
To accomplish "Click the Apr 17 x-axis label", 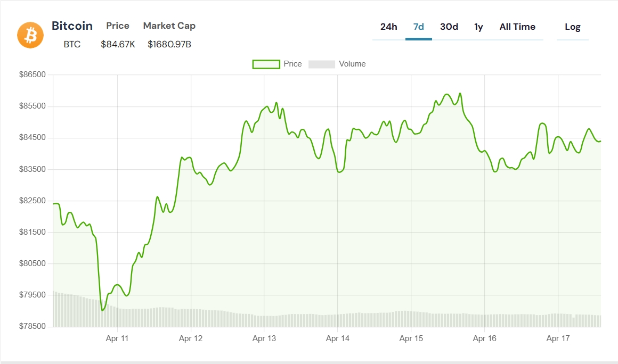I will tap(558, 338).
